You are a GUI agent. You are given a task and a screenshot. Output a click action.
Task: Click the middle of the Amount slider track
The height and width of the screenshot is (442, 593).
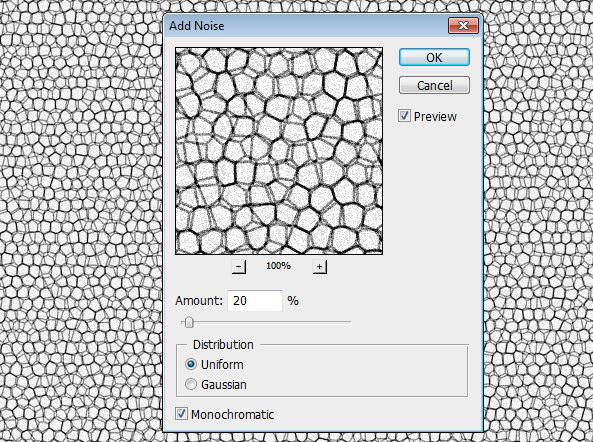click(266, 323)
